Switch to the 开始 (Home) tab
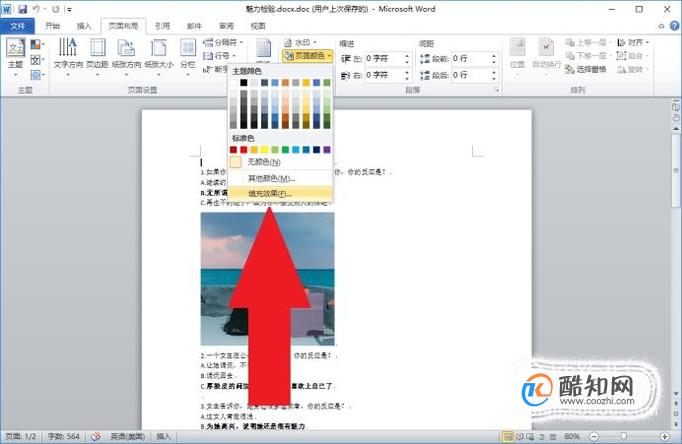This screenshot has height=444, width=682. pos(52,26)
